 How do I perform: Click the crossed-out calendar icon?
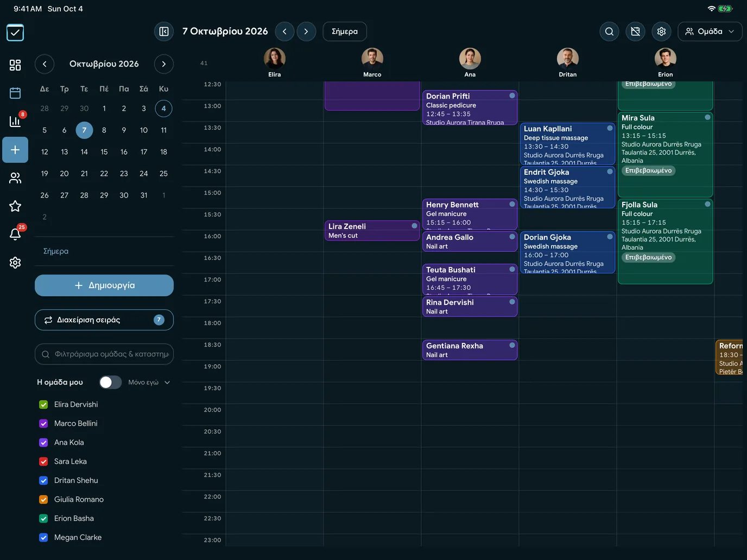point(636,31)
